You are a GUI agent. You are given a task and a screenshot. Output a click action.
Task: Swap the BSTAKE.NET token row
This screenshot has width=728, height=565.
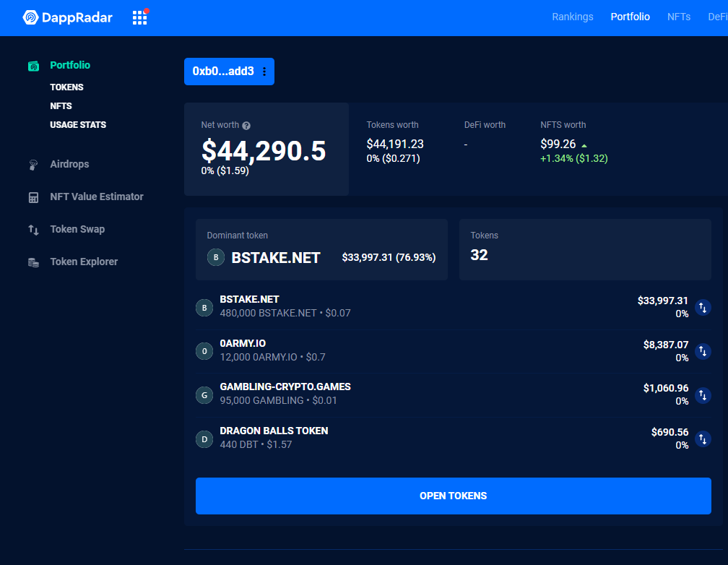click(703, 307)
